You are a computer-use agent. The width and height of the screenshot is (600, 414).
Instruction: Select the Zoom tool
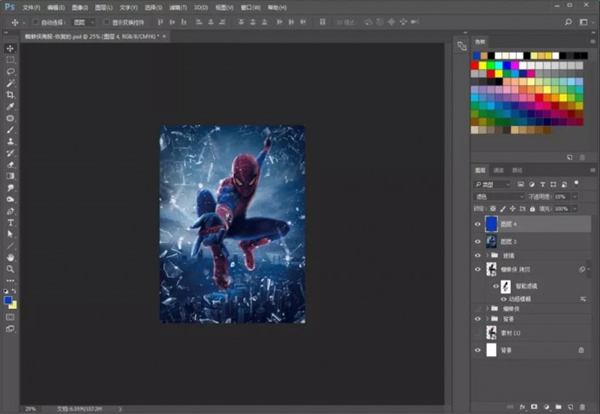pyautogui.click(x=10, y=269)
